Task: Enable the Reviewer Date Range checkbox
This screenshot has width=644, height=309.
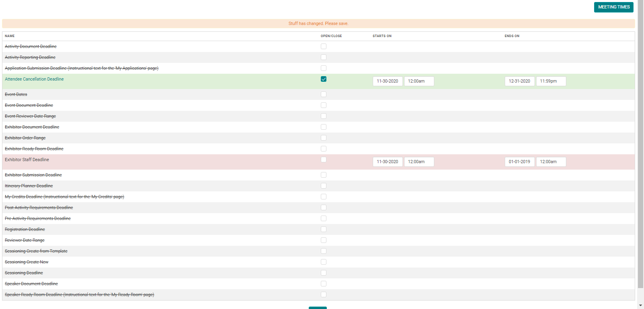Action: pos(324,240)
